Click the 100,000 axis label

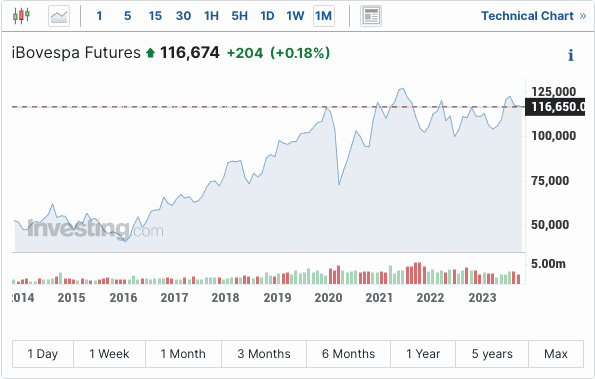pos(554,136)
